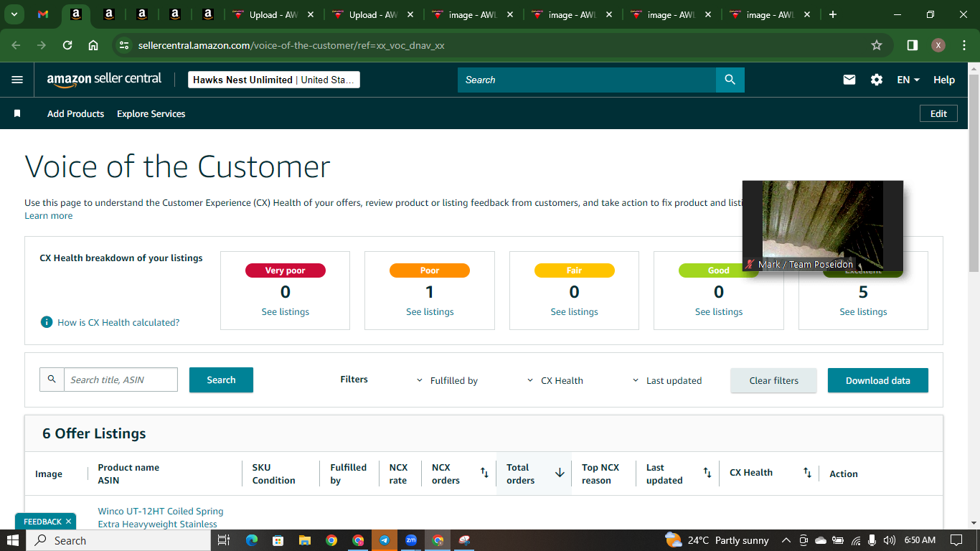Viewport: 980px width, 551px height.
Task: Open Microsoft Edge from the taskbar
Action: click(x=252, y=540)
